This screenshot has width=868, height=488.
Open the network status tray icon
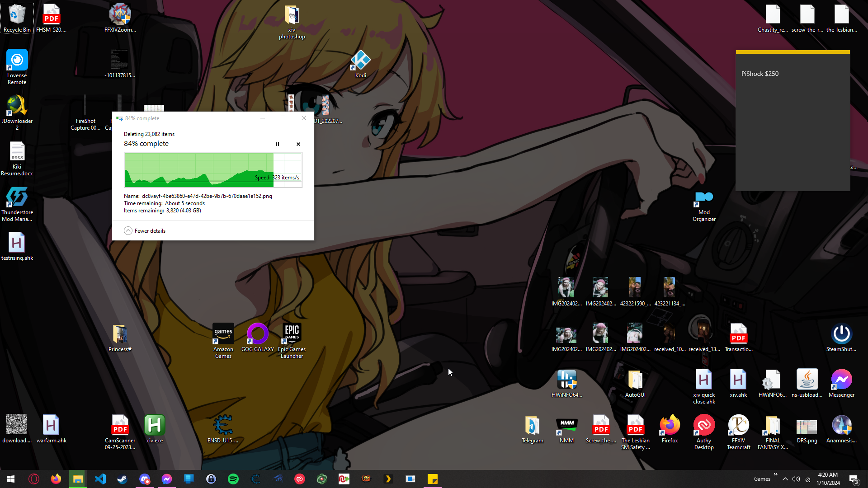pyautogui.click(x=808, y=479)
